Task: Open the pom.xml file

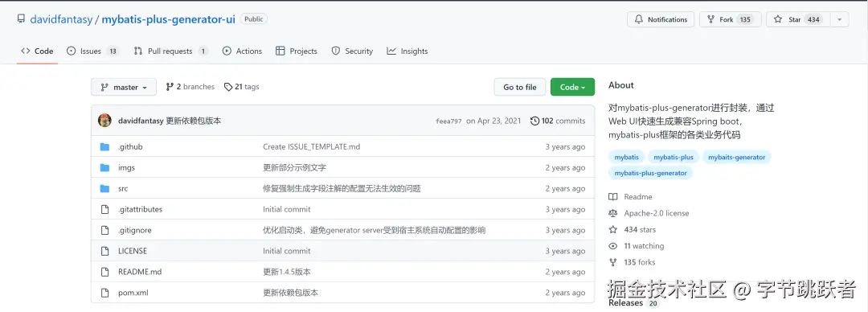Action: click(133, 293)
